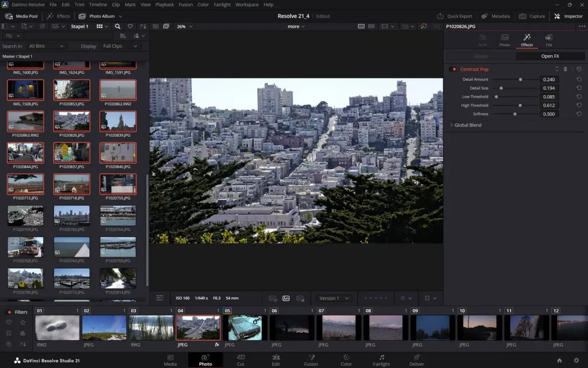This screenshot has height=368, width=588.
Task: Click the media pool vertical scrollbar
Action: (x=147, y=229)
